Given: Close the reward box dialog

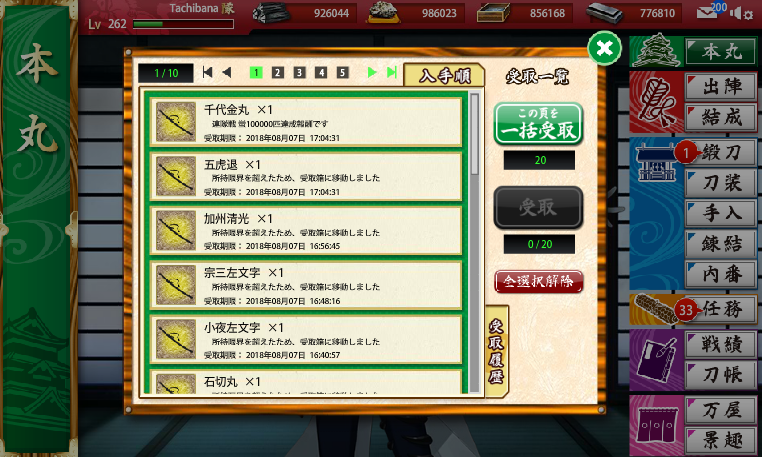Looking at the screenshot, I should pos(605,48).
